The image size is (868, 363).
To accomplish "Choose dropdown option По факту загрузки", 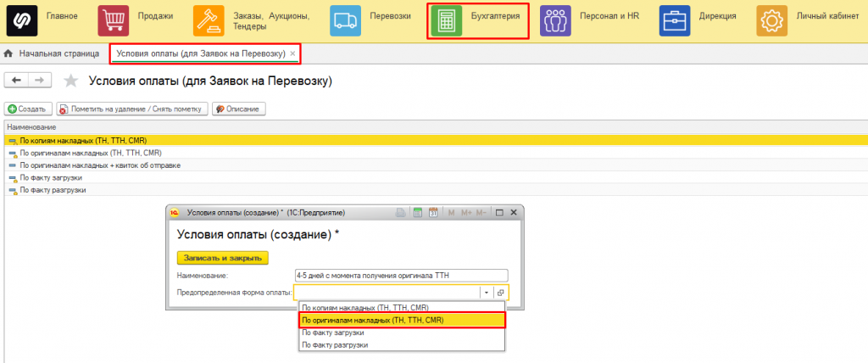I will click(402, 333).
